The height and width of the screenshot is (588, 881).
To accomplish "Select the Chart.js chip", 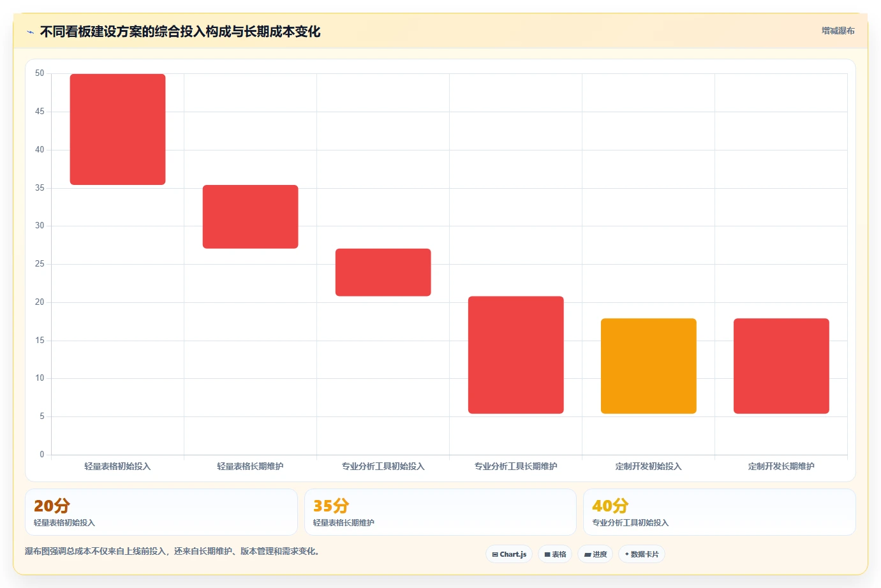I will click(509, 554).
